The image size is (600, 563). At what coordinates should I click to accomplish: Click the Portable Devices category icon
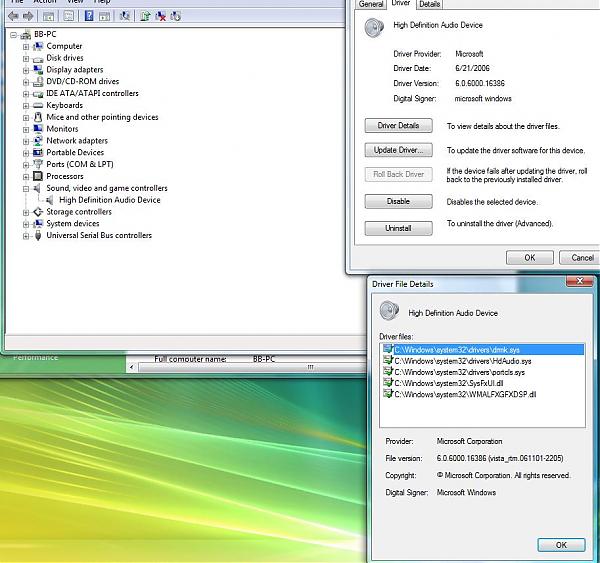[38, 152]
